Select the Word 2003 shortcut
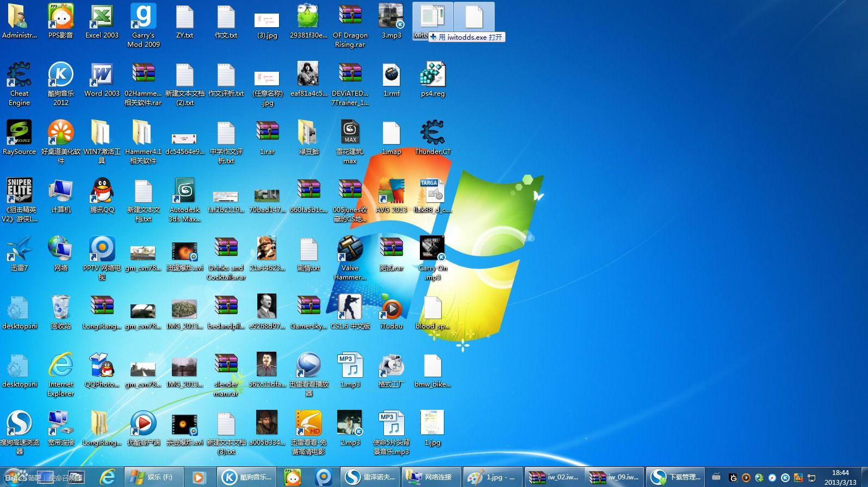 point(102,79)
